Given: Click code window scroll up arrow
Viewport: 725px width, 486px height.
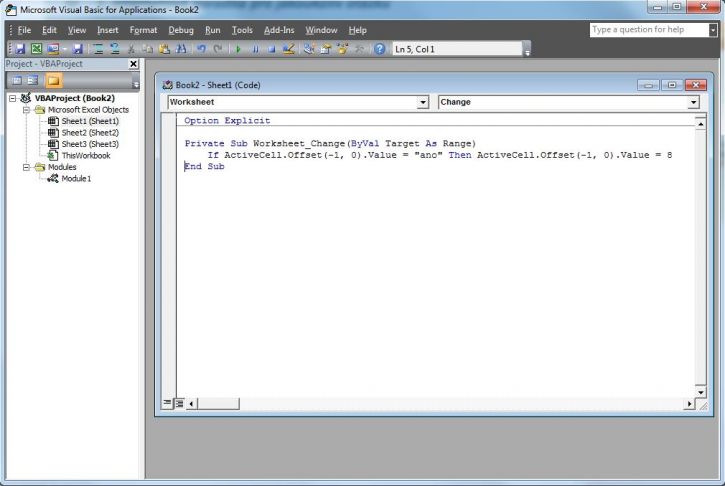Looking at the screenshot, I should pos(700,124).
